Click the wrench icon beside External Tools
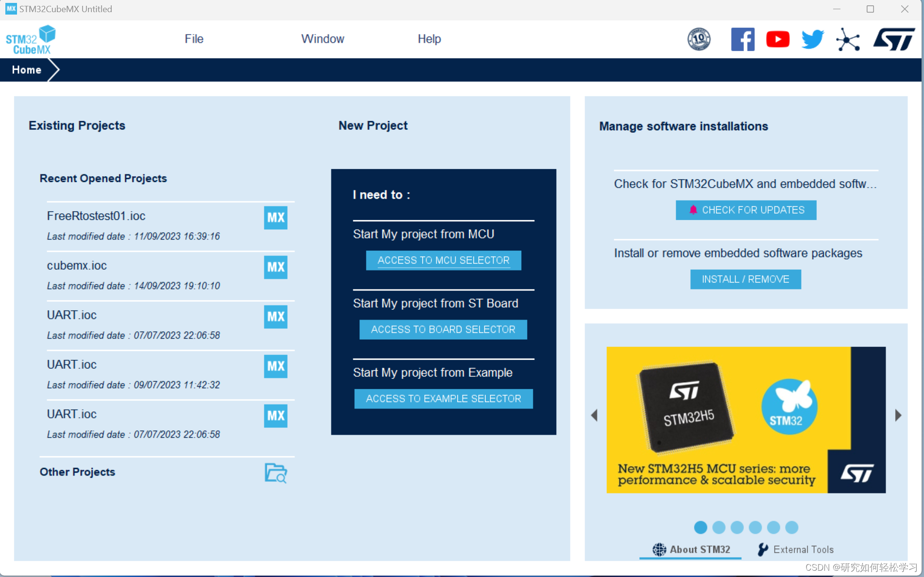This screenshot has height=577, width=924. (x=763, y=549)
